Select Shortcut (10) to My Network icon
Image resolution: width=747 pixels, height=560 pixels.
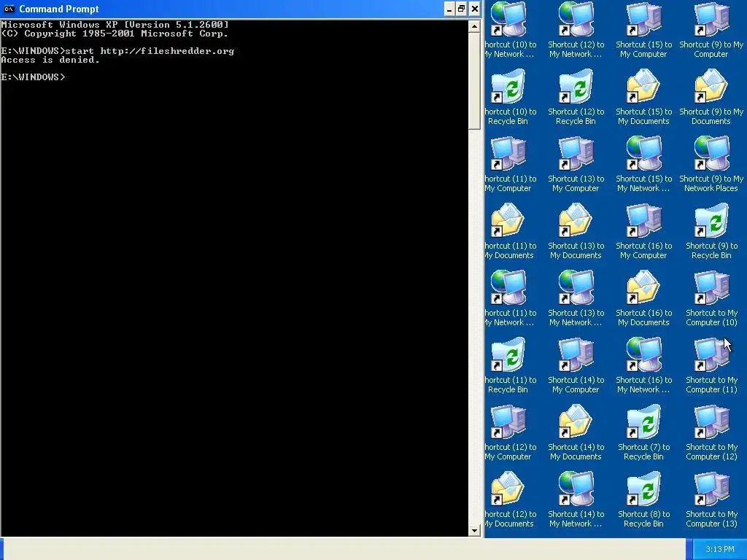click(508, 19)
